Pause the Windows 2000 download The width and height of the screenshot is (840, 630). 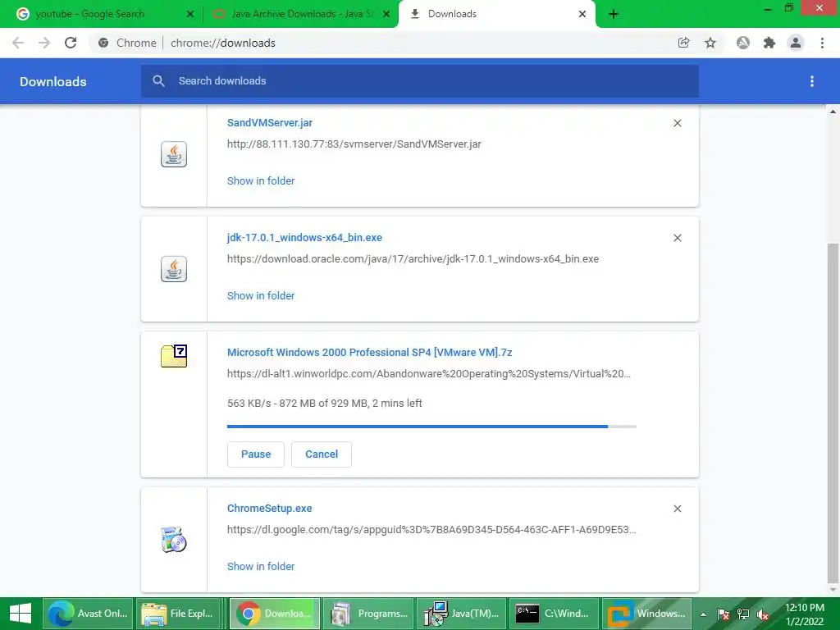coord(256,454)
